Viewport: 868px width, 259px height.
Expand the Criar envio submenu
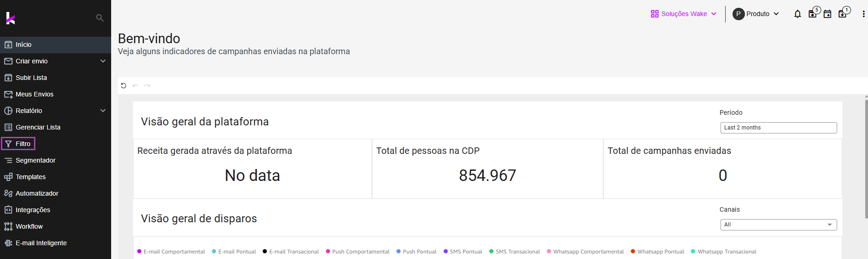[103, 61]
